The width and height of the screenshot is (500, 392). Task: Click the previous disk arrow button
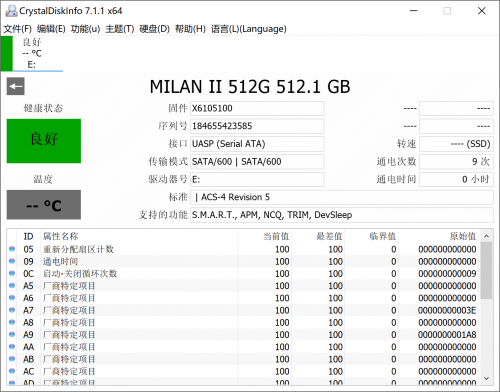click(x=16, y=86)
